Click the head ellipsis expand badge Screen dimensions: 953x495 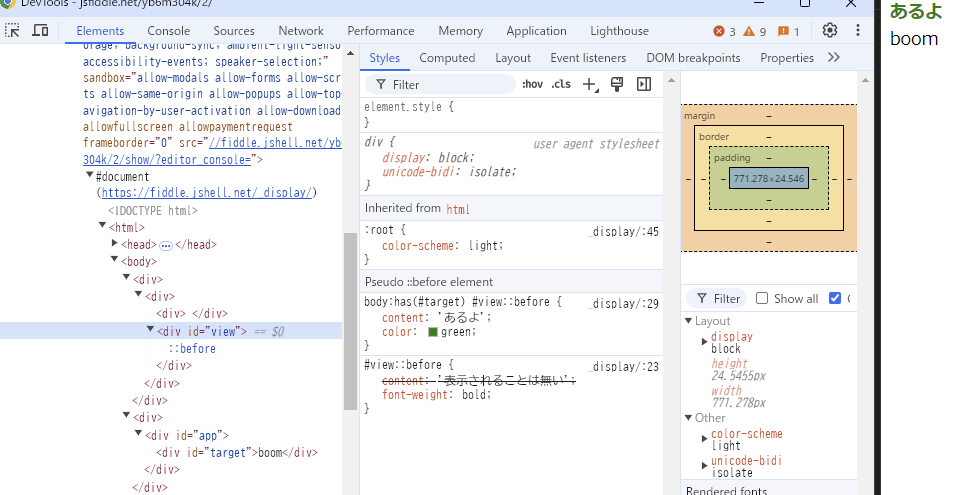[166, 246]
